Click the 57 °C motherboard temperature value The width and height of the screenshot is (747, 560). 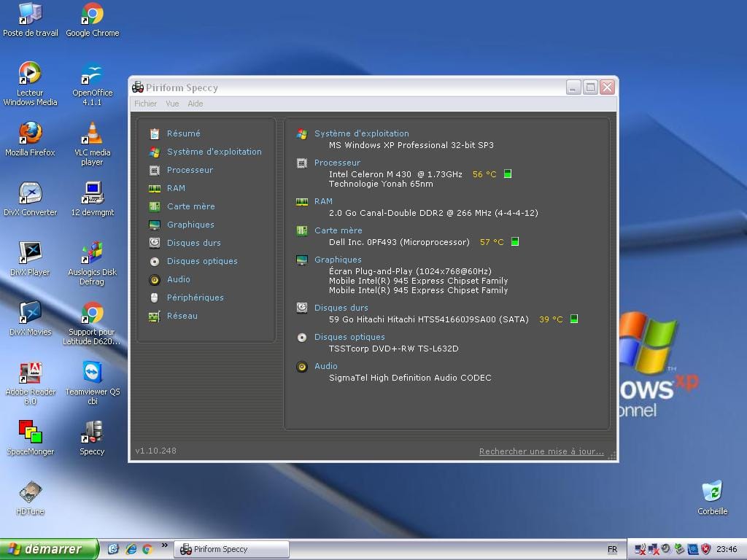(x=492, y=242)
